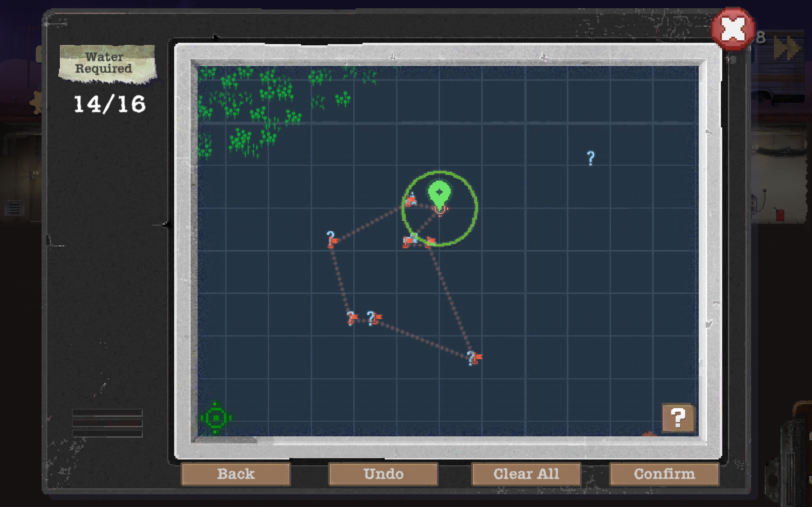Click the first flagged waypoint in bottom pair
The width and height of the screenshot is (812, 507).
coord(352,318)
